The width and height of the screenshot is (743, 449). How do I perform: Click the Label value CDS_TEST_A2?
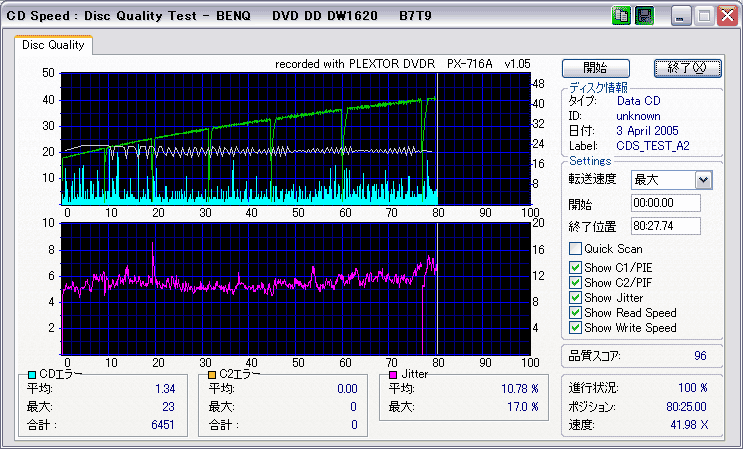coord(652,146)
